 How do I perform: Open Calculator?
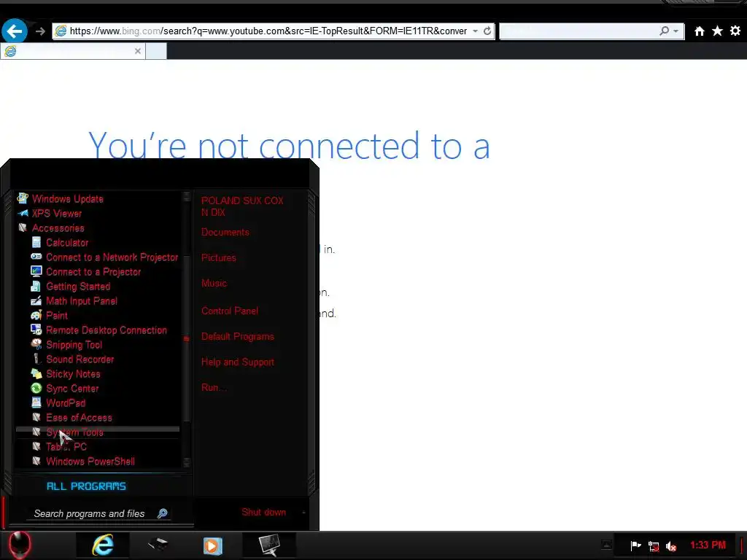coord(66,243)
